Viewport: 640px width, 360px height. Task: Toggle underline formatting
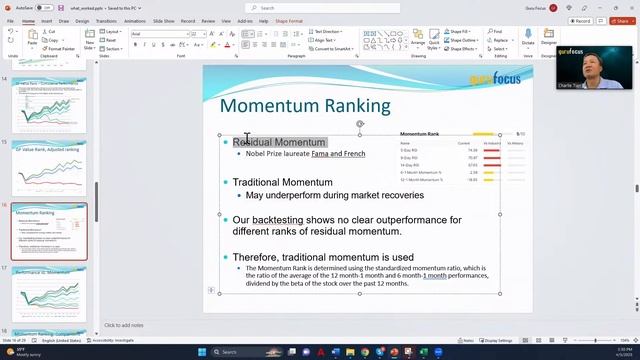pyautogui.click(x=153, y=45)
